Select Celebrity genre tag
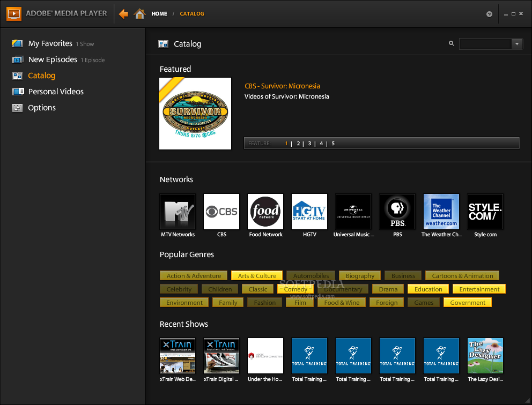The image size is (532, 405). pos(179,289)
